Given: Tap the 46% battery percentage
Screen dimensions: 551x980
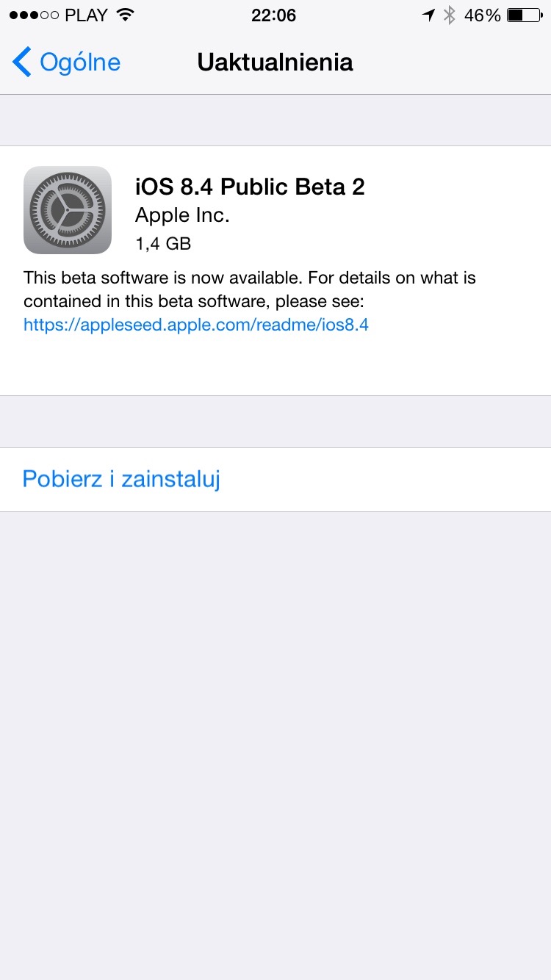Looking at the screenshot, I should tap(483, 15).
